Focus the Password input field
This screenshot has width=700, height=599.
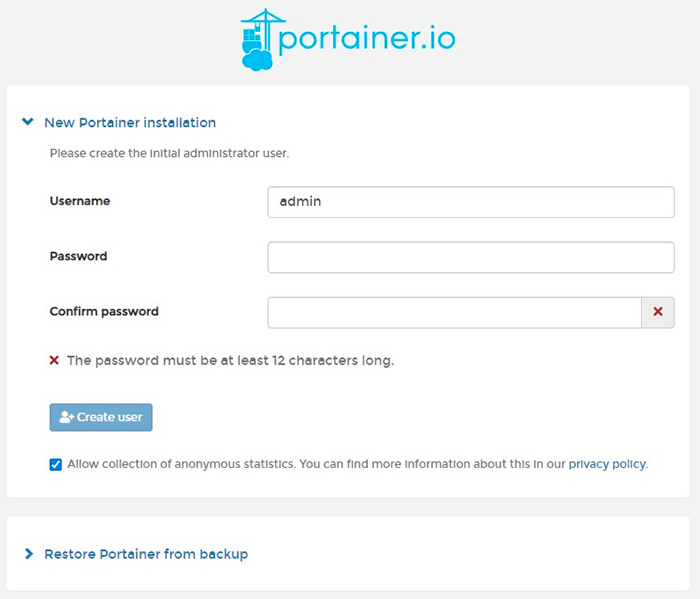(471, 258)
